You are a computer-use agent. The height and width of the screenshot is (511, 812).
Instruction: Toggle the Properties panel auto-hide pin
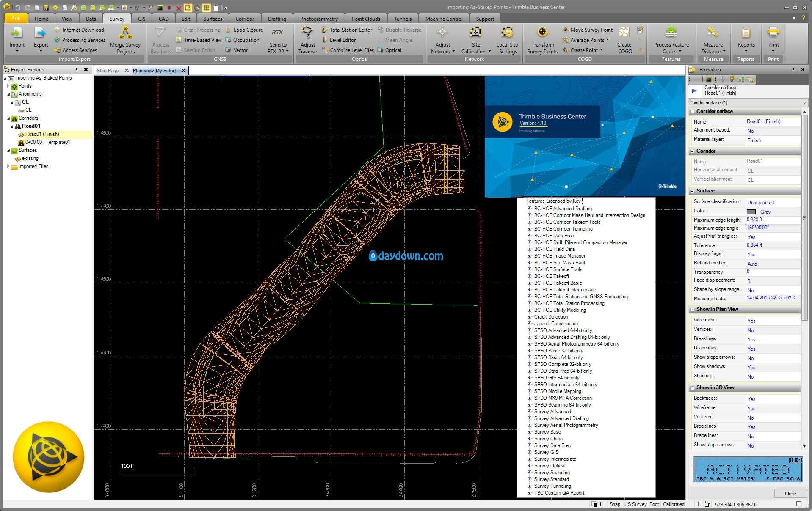click(793, 70)
